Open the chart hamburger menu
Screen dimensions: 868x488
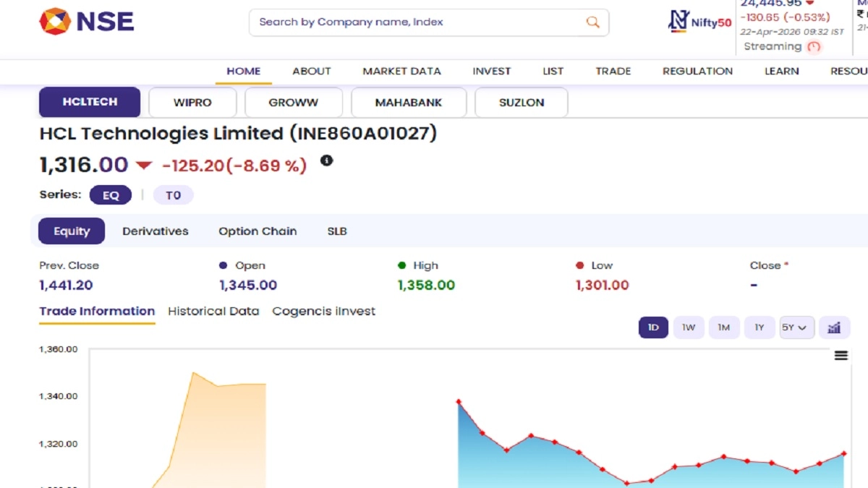pyautogui.click(x=841, y=356)
